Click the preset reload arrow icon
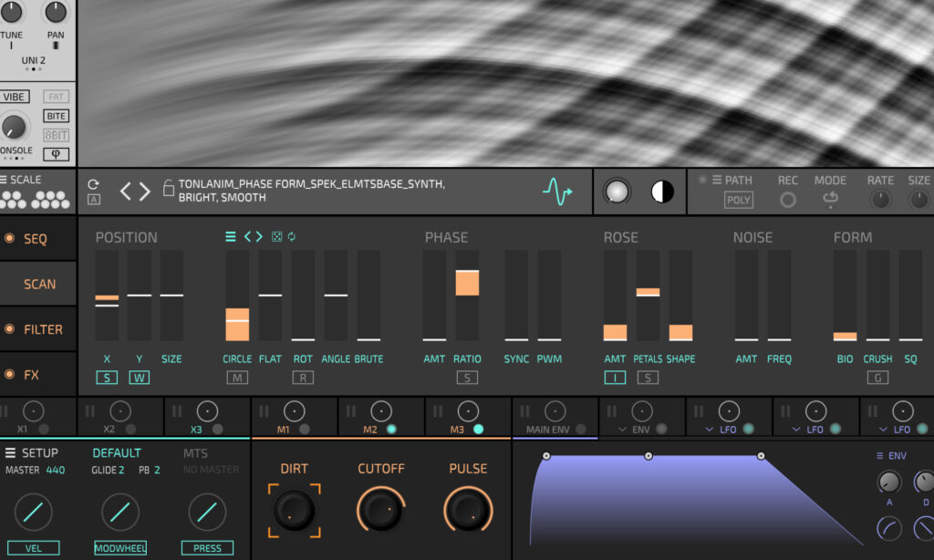Viewport: 934px width, 560px height. 94,183
